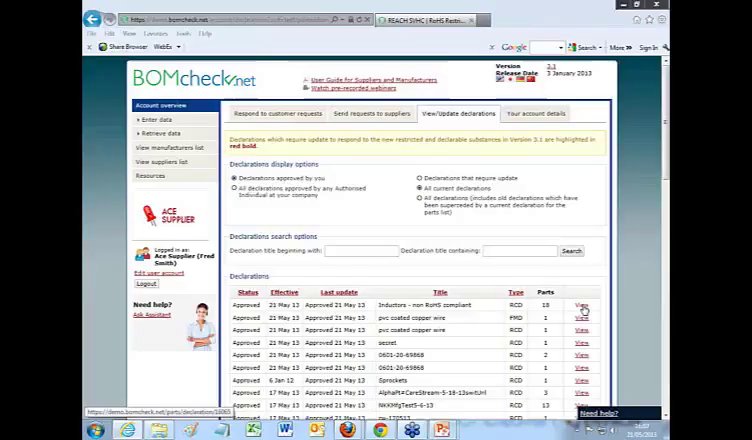This screenshot has height=440, width=752.
Task: Open Chrome from the taskbar
Action: click(380, 429)
